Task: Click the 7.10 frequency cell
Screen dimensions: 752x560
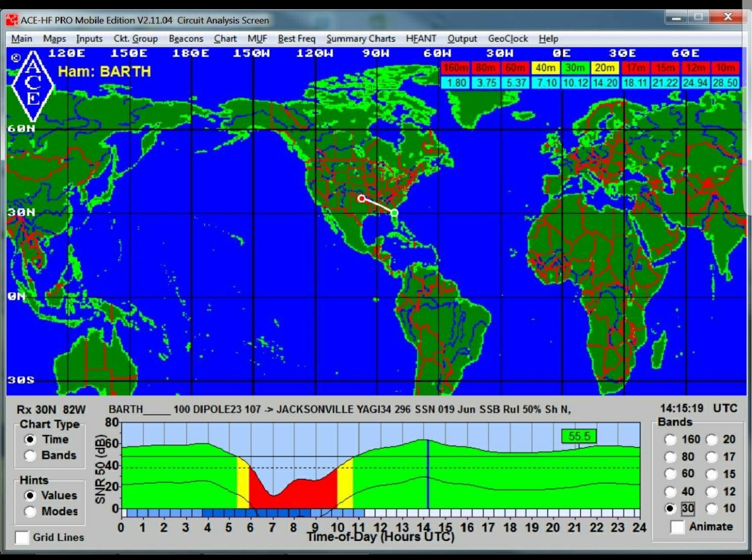Action: click(x=545, y=82)
